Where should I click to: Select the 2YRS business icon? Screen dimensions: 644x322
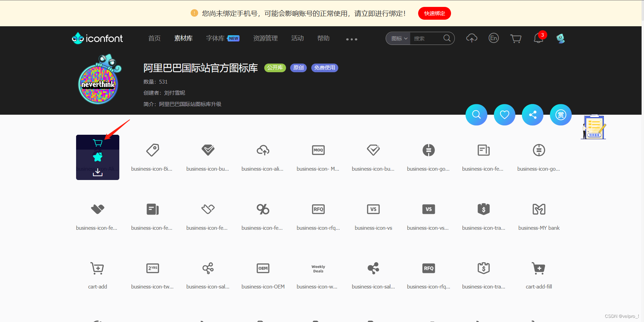(153, 268)
